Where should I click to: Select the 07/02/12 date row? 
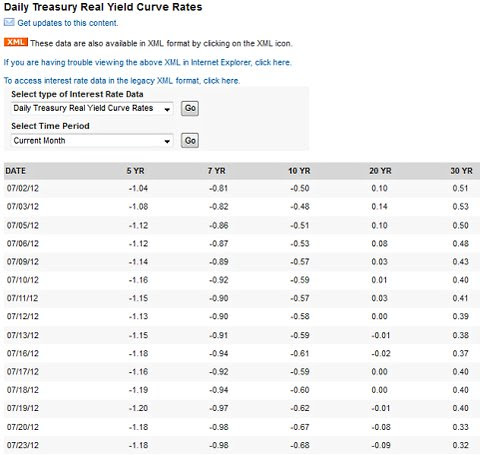242,188
